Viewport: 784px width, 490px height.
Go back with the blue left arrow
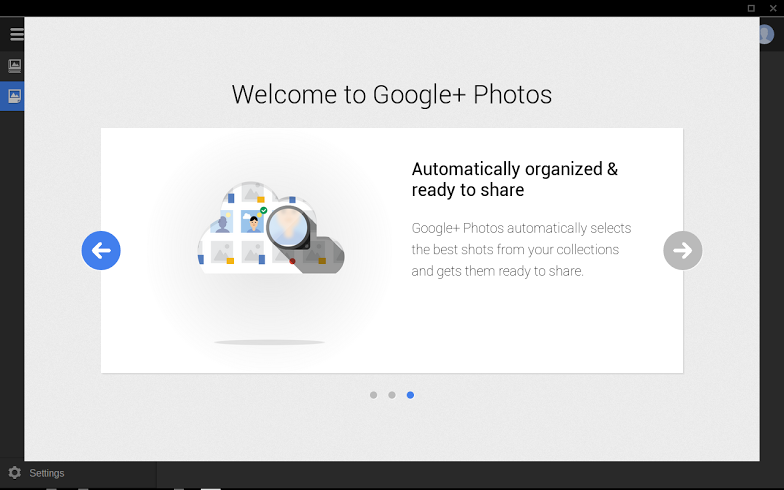[101, 250]
